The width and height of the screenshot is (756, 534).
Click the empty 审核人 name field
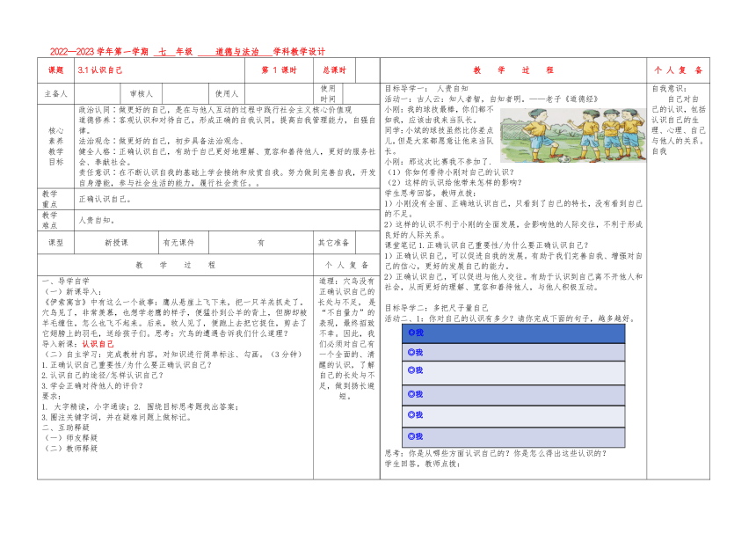(185, 93)
